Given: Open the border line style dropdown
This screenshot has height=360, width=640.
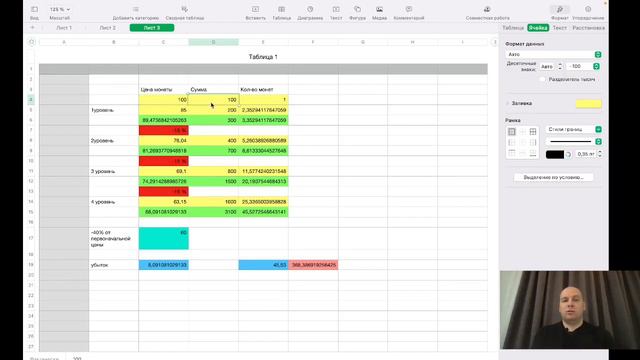Looking at the screenshot, I should point(573,142).
